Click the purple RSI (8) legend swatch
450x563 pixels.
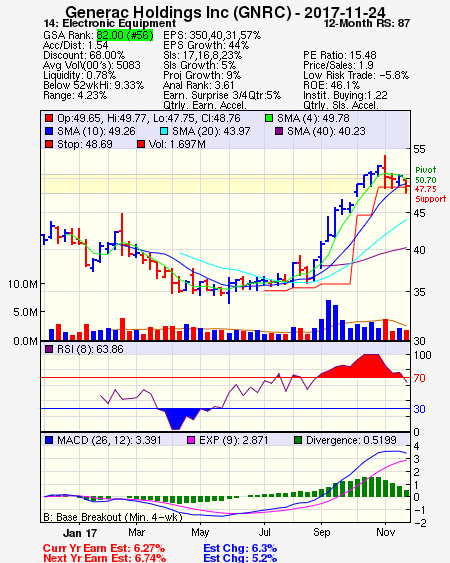pyautogui.click(x=49, y=349)
